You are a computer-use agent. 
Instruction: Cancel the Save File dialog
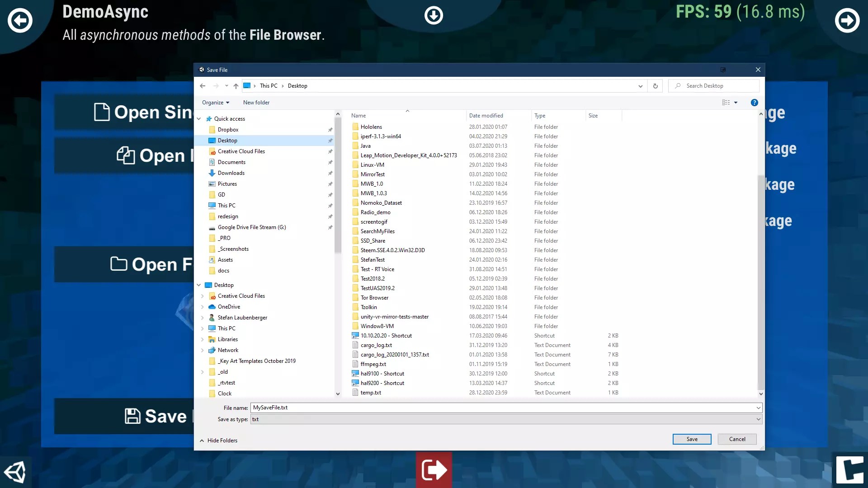(x=737, y=439)
